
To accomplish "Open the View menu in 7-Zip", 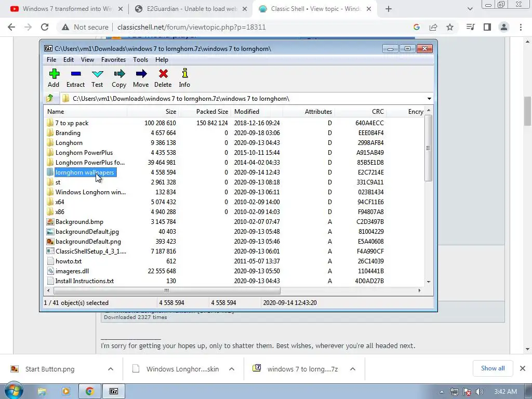I will click(87, 60).
